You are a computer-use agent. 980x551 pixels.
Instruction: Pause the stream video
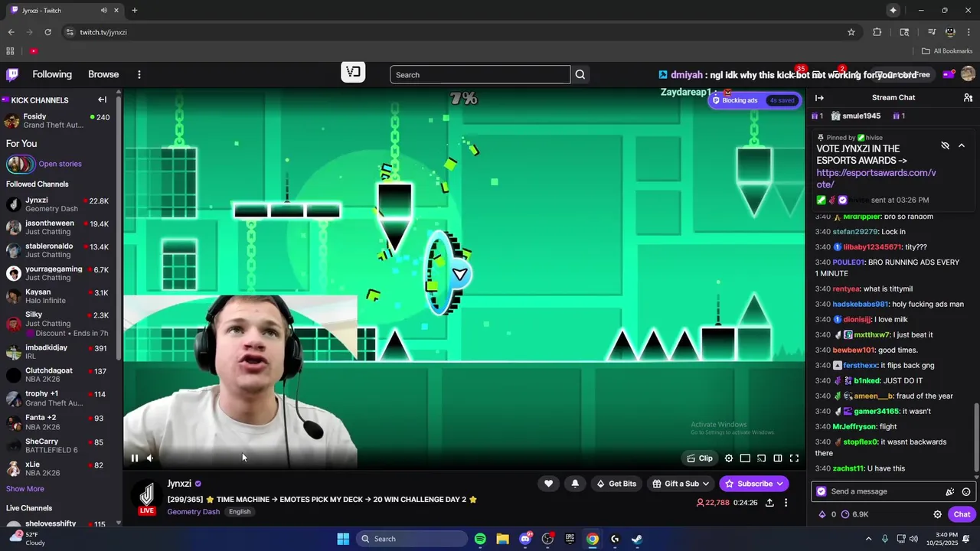[x=135, y=458]
